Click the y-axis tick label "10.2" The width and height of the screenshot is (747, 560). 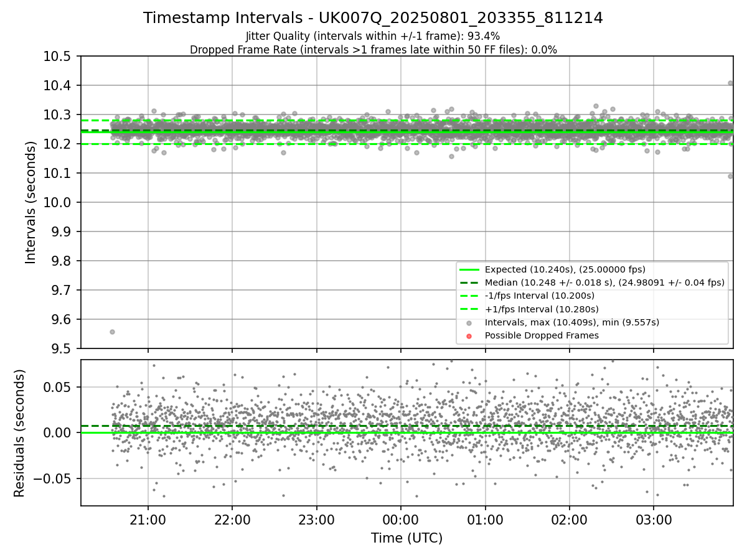coord(56,144)
